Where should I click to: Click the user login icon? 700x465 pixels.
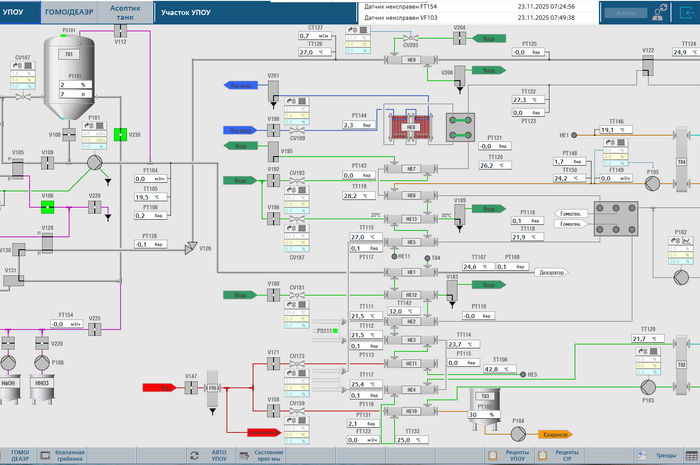point(658,13)
